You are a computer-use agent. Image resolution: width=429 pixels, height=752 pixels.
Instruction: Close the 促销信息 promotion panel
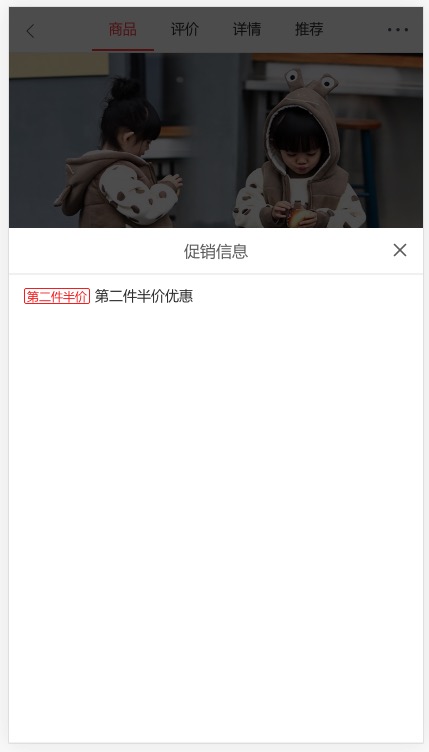400,250
